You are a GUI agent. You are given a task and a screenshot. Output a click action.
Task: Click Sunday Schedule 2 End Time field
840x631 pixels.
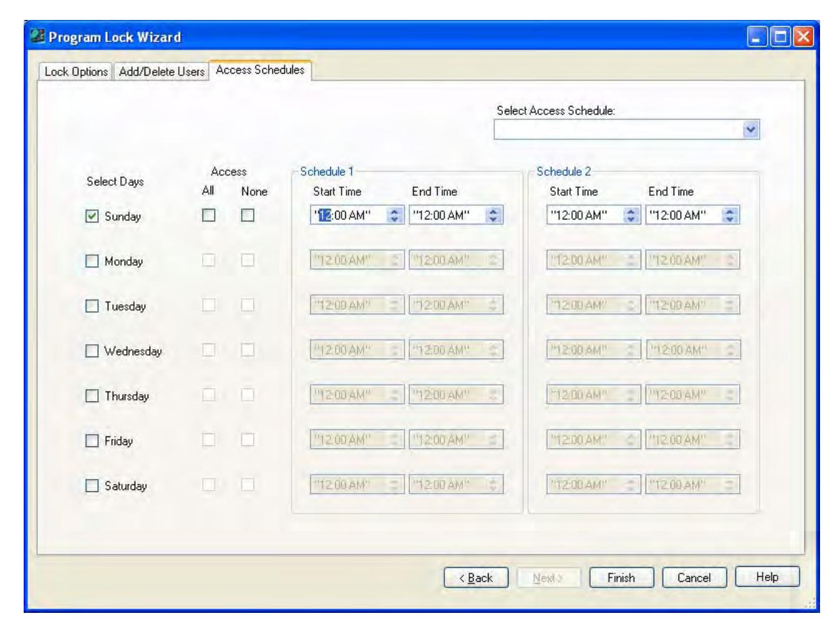(x=692, y=215)
